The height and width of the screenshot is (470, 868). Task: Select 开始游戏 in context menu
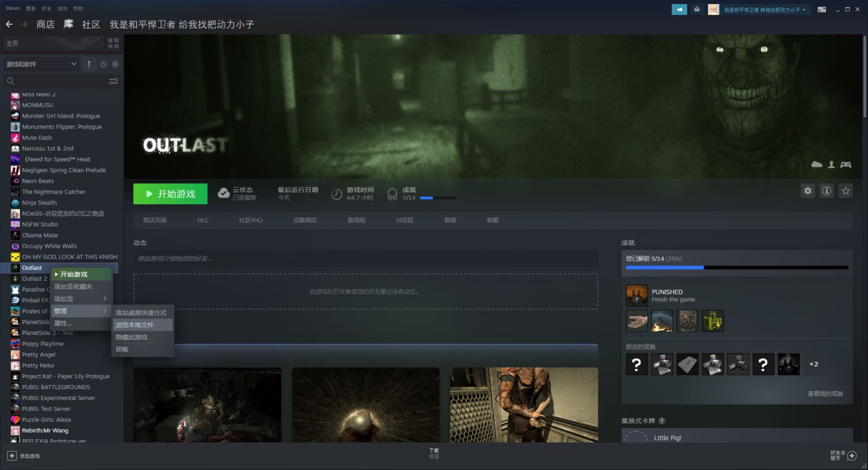(x=81, y=274)
